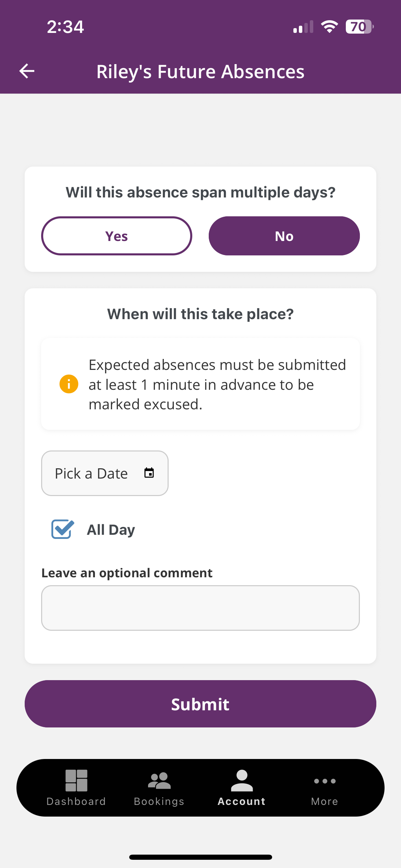Open the Dashboard grid icon

point(76,780)
